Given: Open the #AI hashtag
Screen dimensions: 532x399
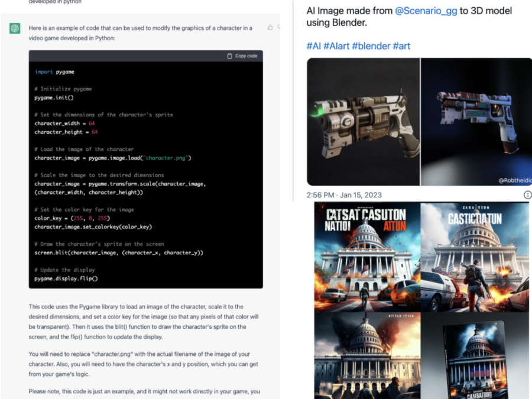Looking at the screenshot, I should click(313, 46).
